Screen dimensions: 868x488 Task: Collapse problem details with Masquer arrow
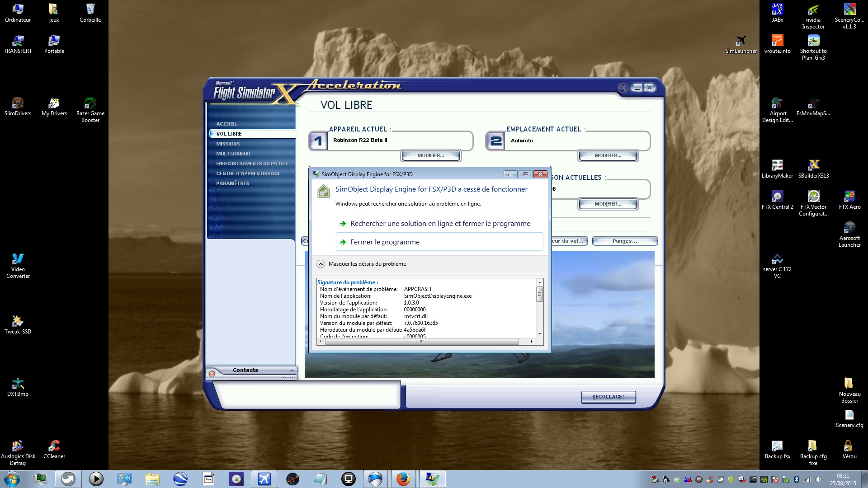(321, 264)
